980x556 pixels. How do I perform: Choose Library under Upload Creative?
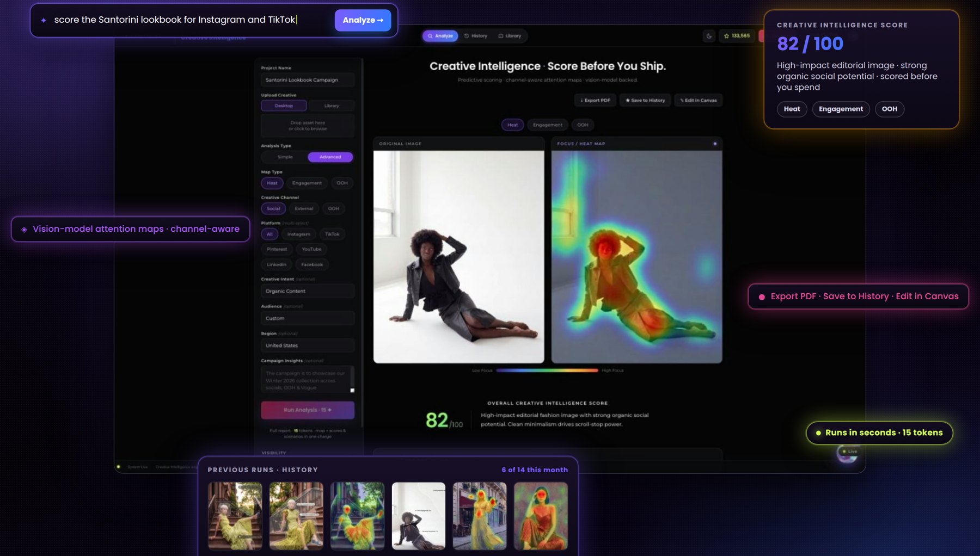(x=332, y=106)
